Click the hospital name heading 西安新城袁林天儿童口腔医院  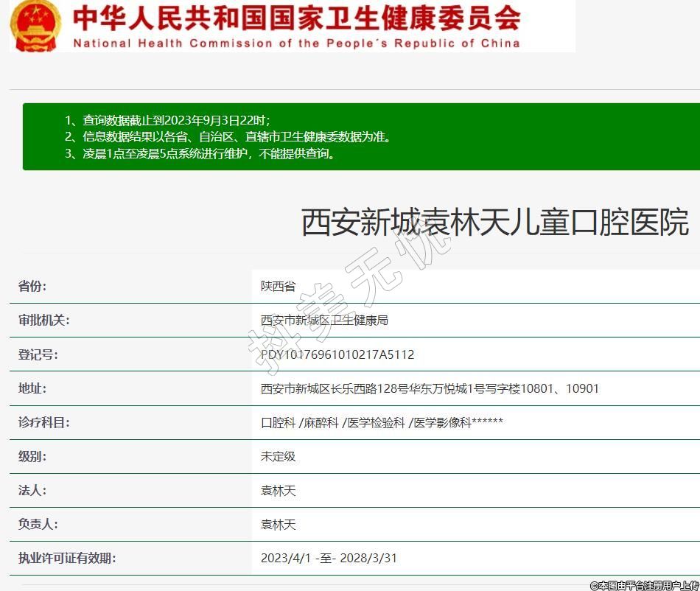pyautogui.click(x=494, y=222)
